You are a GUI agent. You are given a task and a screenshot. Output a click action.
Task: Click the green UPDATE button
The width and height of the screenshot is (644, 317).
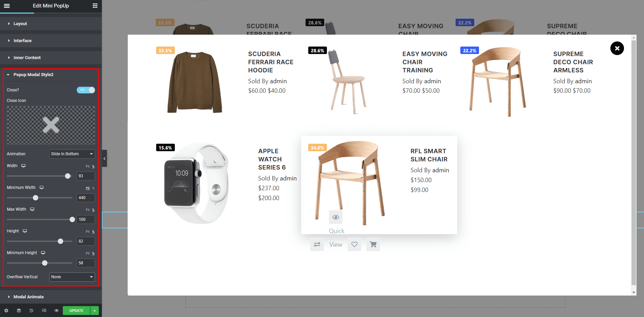[76, 311]
